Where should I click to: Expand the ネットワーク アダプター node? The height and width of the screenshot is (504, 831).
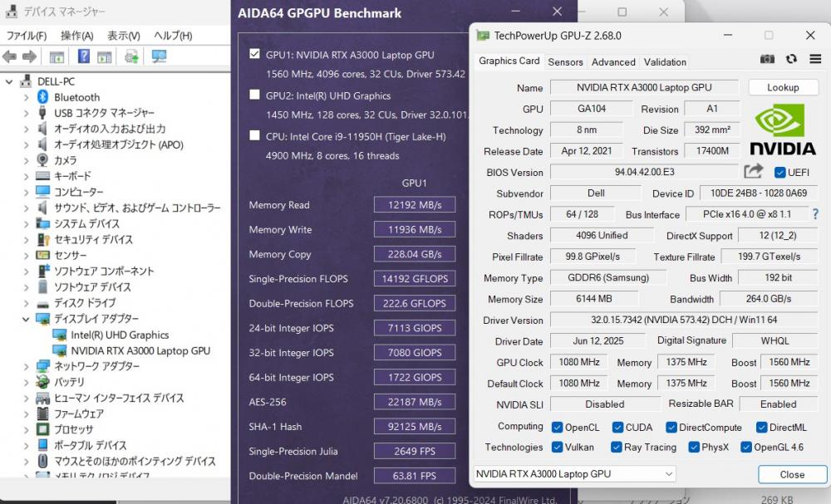[x=26, y=366]
